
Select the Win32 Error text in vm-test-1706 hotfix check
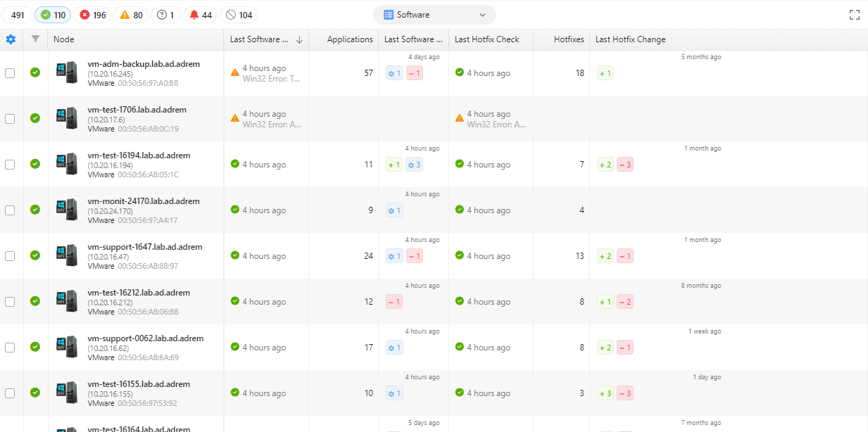(496, 125)
